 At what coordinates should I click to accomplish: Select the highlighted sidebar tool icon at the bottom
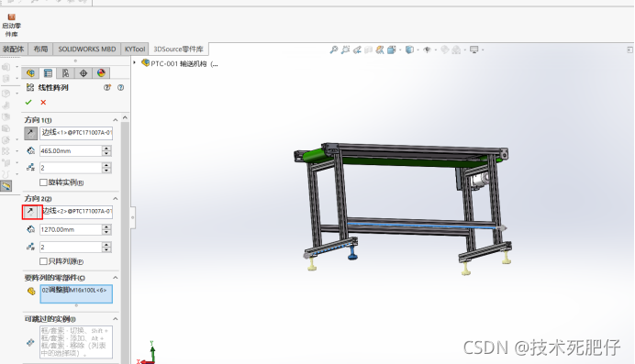(6, 186)
